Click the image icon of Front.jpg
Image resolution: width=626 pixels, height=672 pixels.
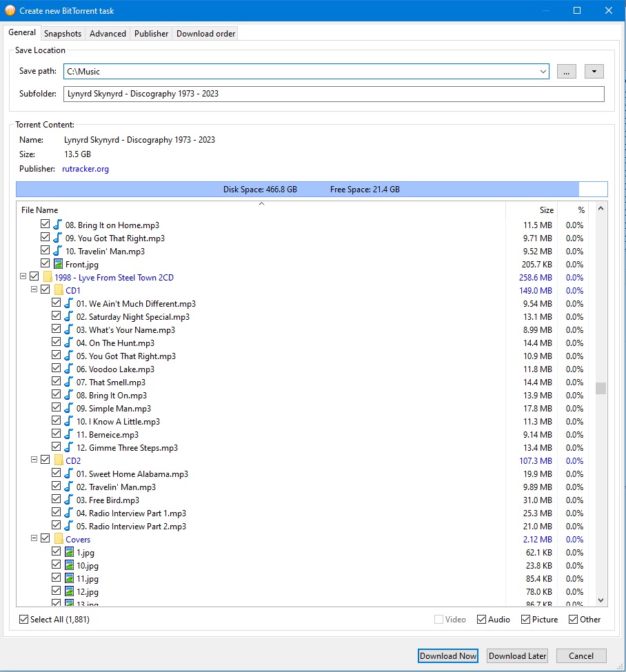[x=58, y=264]
